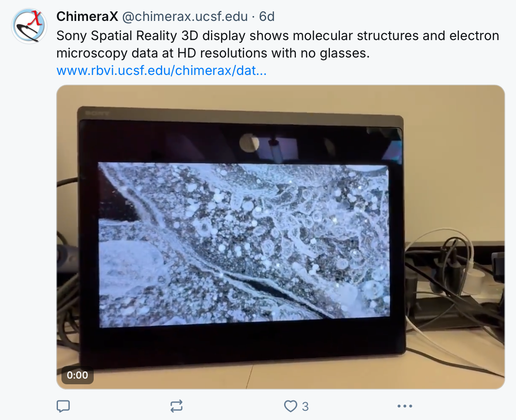The image size is (516, 420).
Task: View the like count number 3
Action: [305, 406]
